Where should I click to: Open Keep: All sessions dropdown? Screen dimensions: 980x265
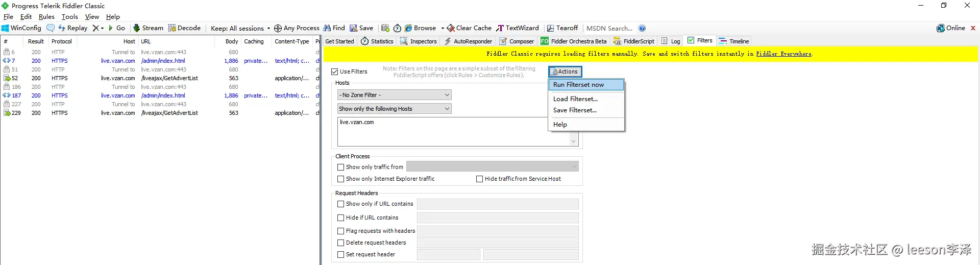pyautogui.click(x=240, y=28)
